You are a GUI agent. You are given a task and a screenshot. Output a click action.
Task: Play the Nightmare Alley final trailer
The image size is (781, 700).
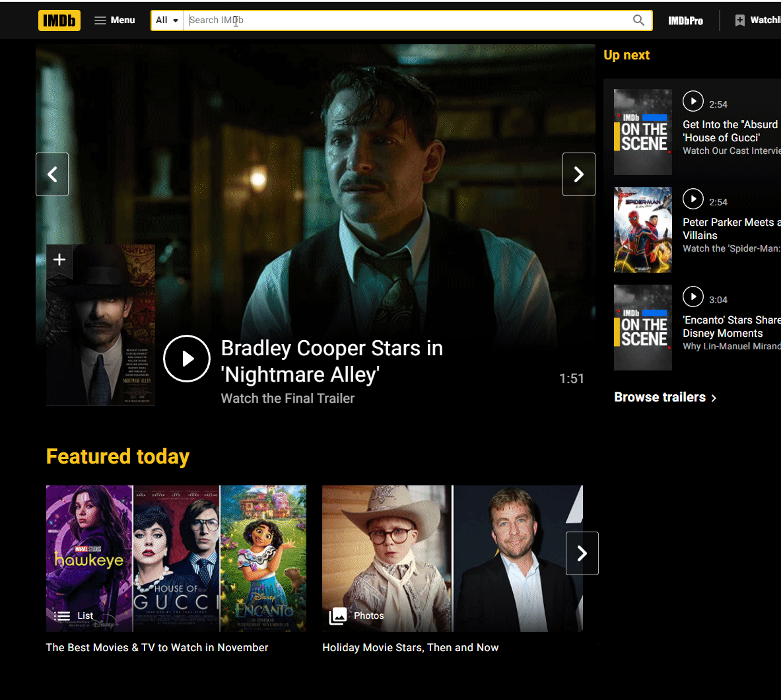[x=187, y=359]
